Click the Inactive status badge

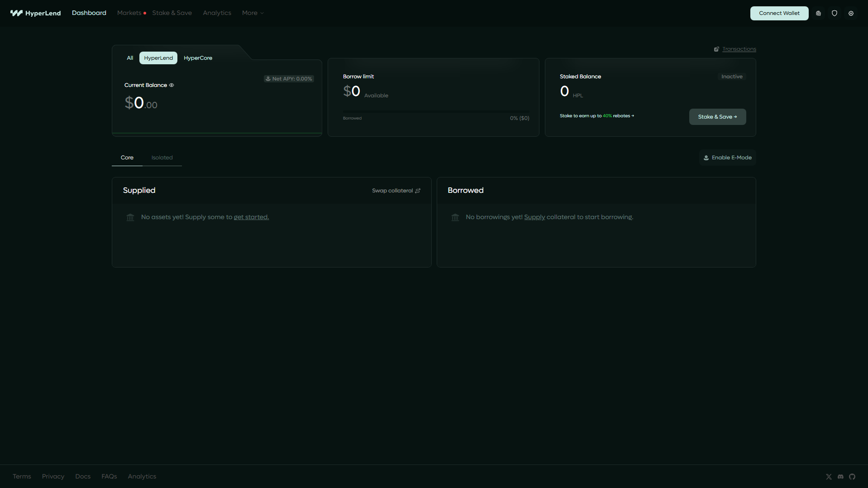[x=732, y=77]
